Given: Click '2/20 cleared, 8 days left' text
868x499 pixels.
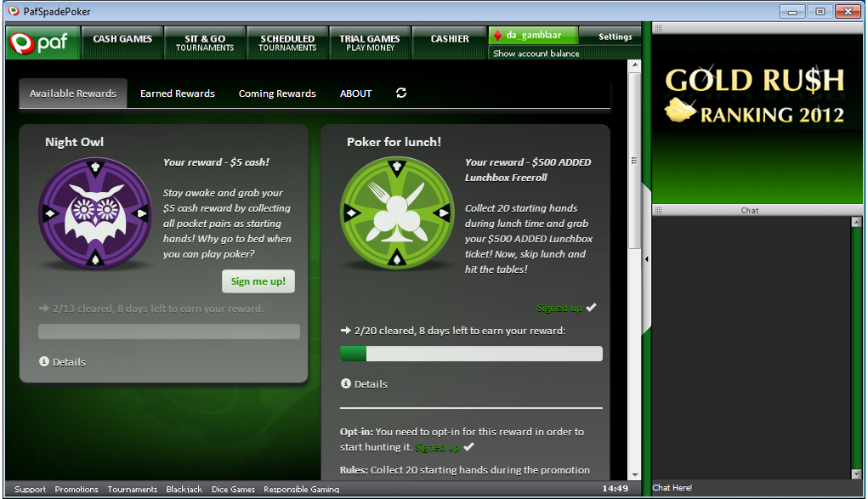Looking at the screenshot, I should pyautogui.click(x=459, y=331).
